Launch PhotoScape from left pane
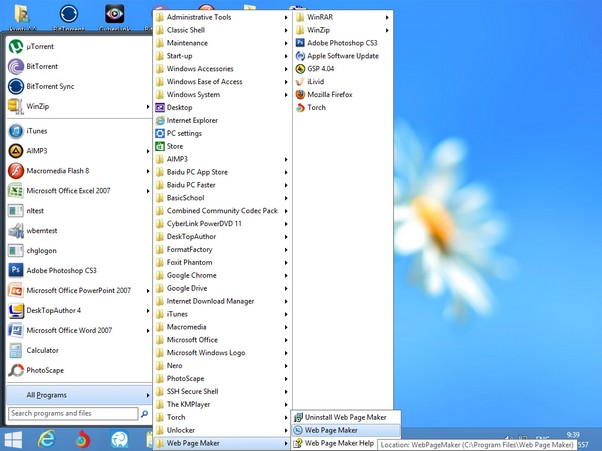This screenshot has width=602, height=451. point(79,370)
